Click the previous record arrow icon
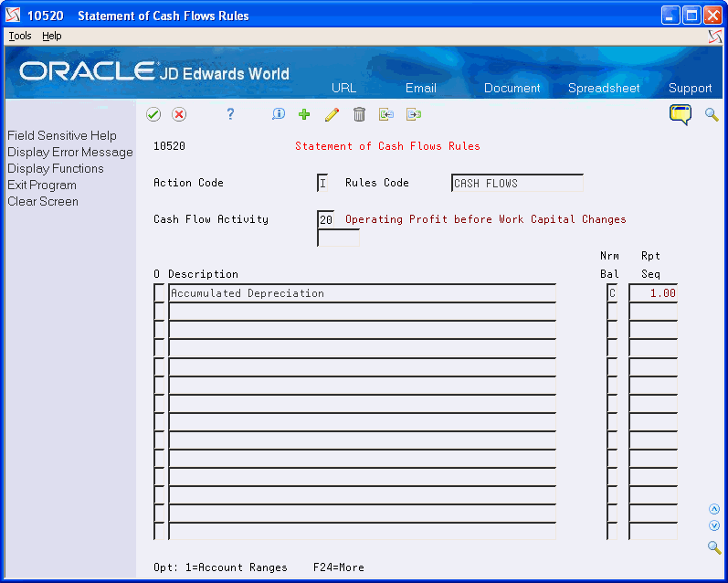Image resolution: width=728 pixels, height=583 pixels. (x=385, y=114)
